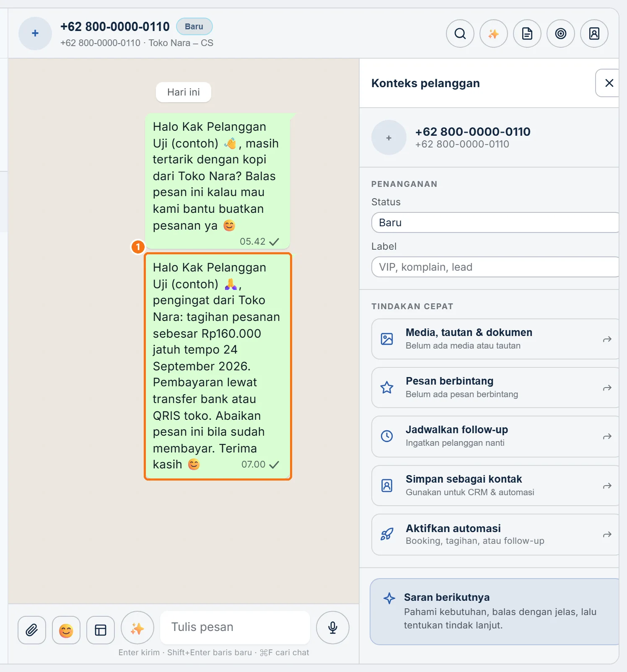Click the sparkle icon in Saran berikutnya
Image resolution: width=627 pixels, height=672 pixels.
389,598
